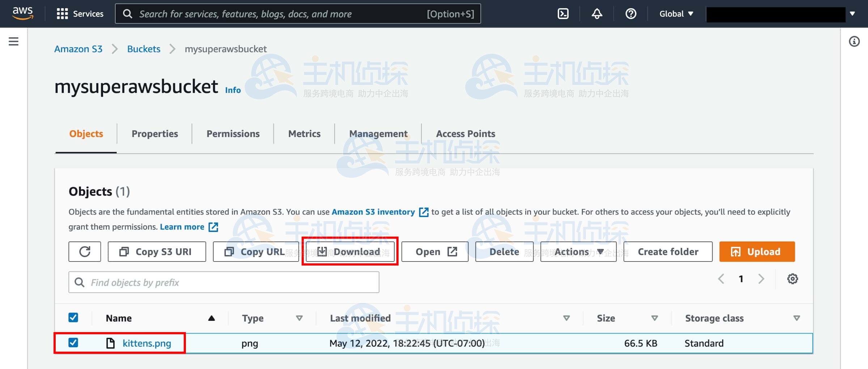Click the AWS logo home icon

pos(22,13)
